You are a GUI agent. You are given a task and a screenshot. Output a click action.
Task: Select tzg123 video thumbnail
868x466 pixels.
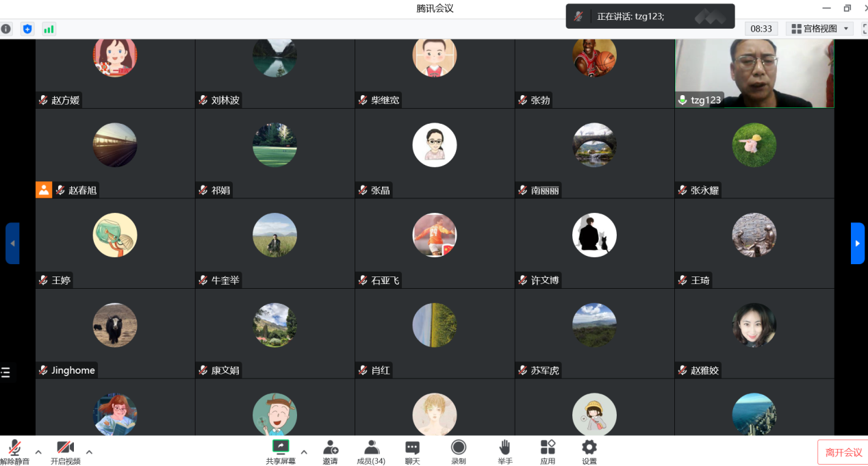[754, 73]
